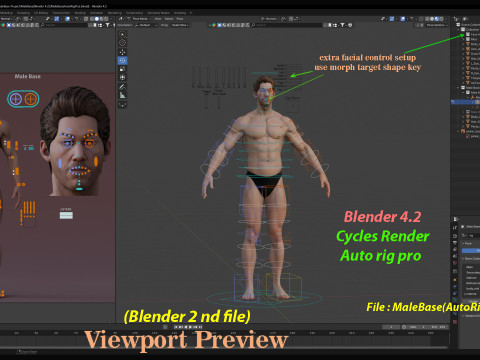Open the Geometry Nodes workspace tab
This screenshot has width=480, height=360.
point(158,13)
